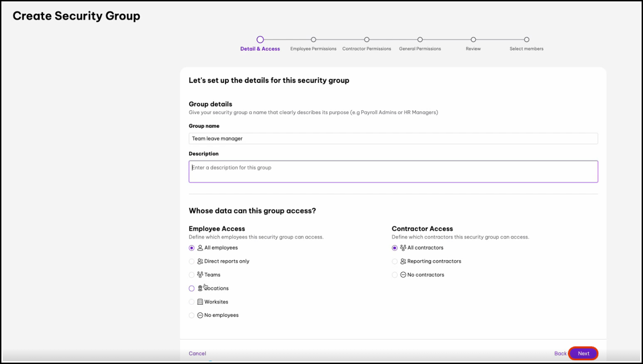Click the Reporting contractors people icon
Image resolution: width=643 pixels, height=364 pixels.
[x=403, y=262]
